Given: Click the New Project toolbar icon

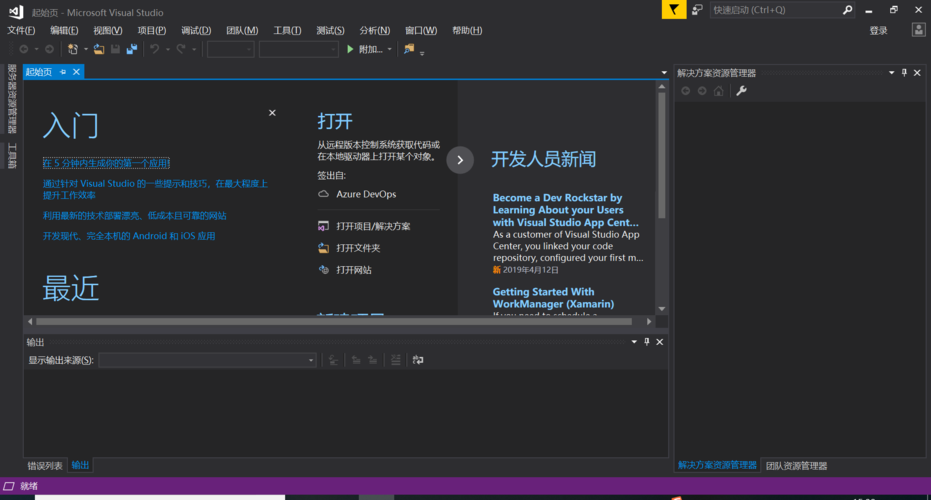Looking at the screenshot, I should pyautogui.click(x=72, y=49).
